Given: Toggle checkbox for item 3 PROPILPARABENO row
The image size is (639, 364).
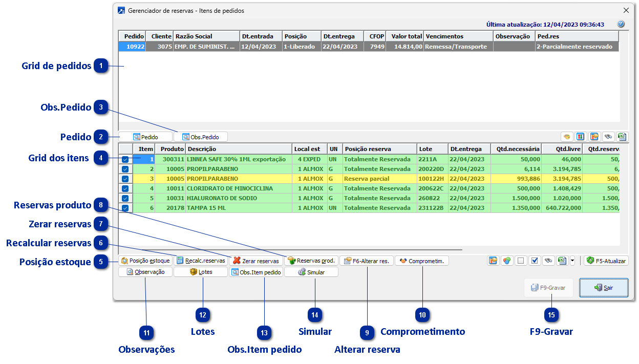Looking at the screenshot, I should point(125,179).
